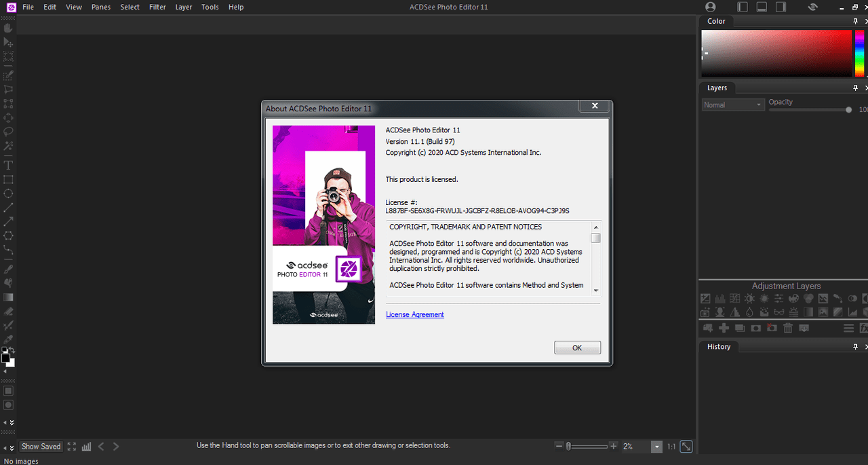The height and width of the screenshot is (465, 868).
Task: Click the fit image button beside 1:1
Action: tap(686, 447)
